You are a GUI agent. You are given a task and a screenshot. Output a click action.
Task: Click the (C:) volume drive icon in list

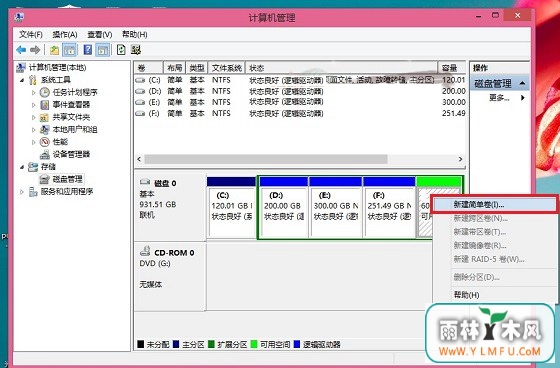coord(140,80)
